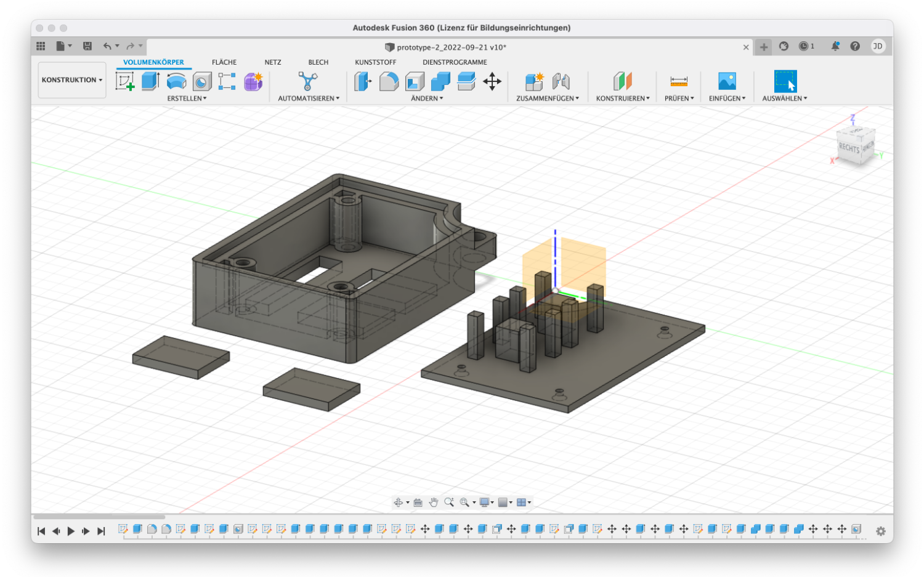The width and height of the screenshot is (924, 577).
Task: Open the timeline settings gear
Action: tap(881, 531)
